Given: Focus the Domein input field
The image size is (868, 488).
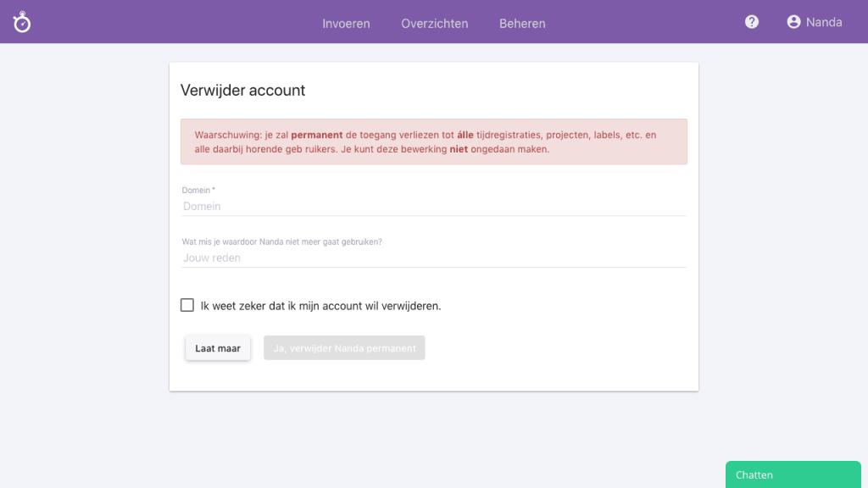Looking at the screenshot, I should (339, 206).
